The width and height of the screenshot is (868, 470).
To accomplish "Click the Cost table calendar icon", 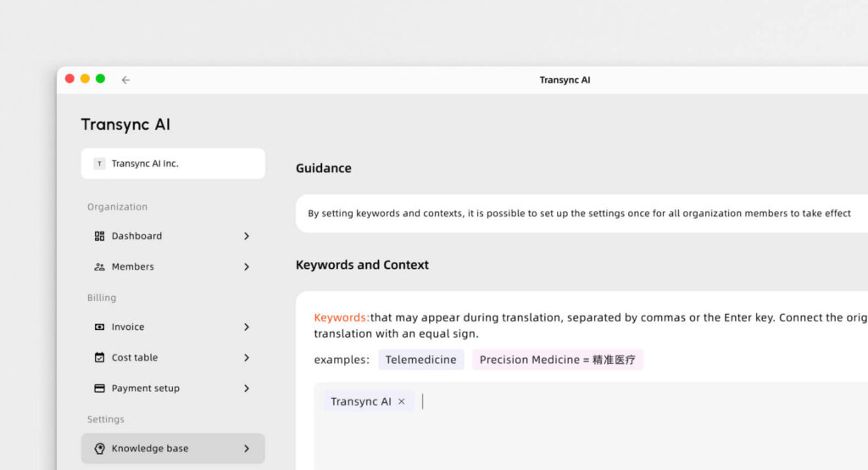I will [x=99, y=357].
